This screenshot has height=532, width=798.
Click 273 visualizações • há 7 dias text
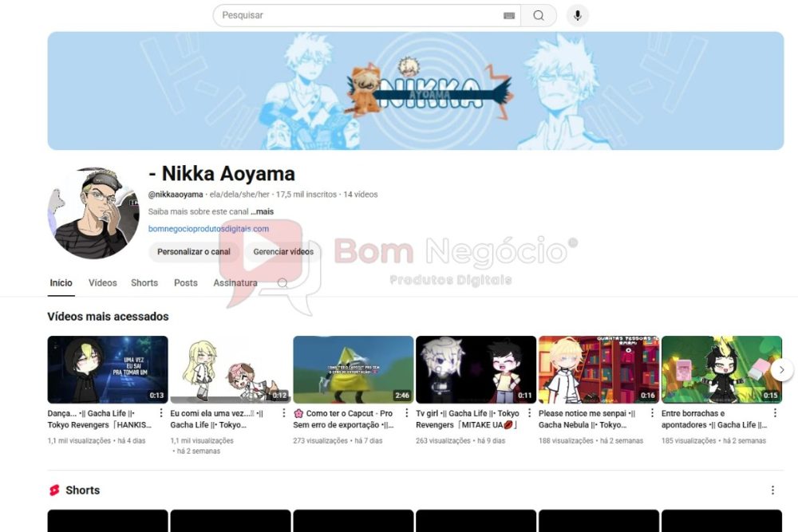tap(338, 441)
